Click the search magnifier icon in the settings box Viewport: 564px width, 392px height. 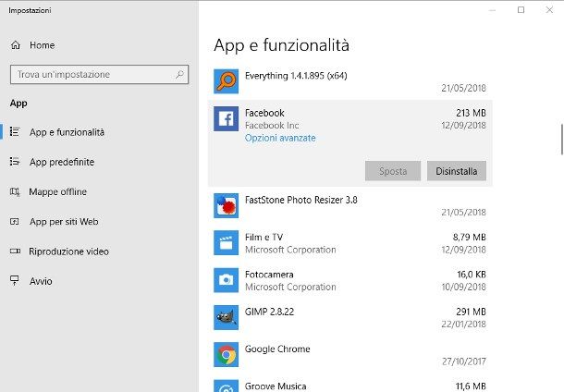[x=179, y=74]
